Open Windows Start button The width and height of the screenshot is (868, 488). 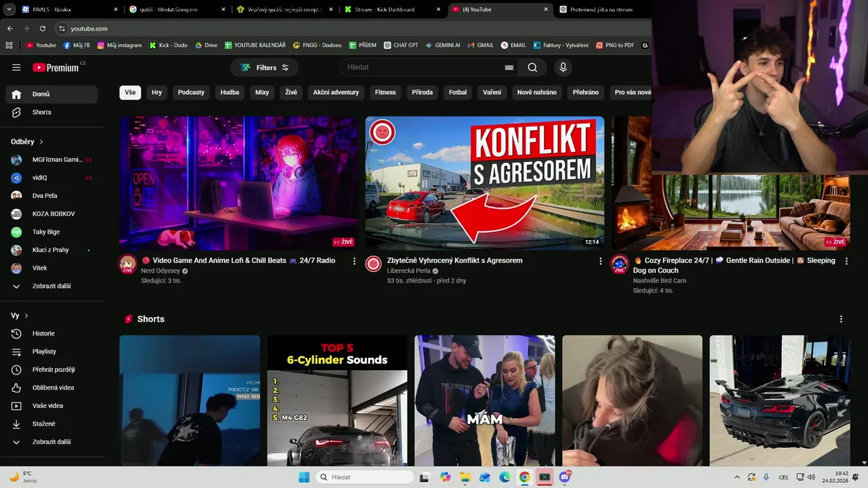pos(304,477)
